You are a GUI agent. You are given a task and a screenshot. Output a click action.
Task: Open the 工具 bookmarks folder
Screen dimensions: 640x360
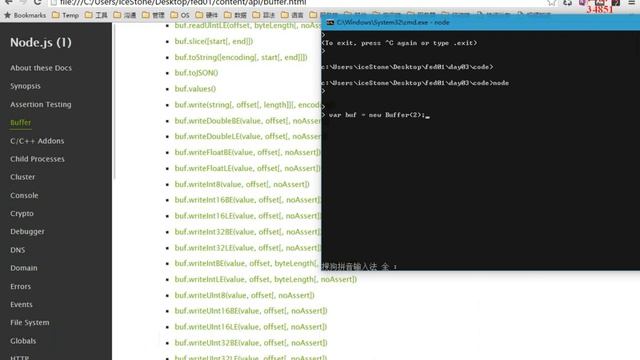tap(96, 15)
